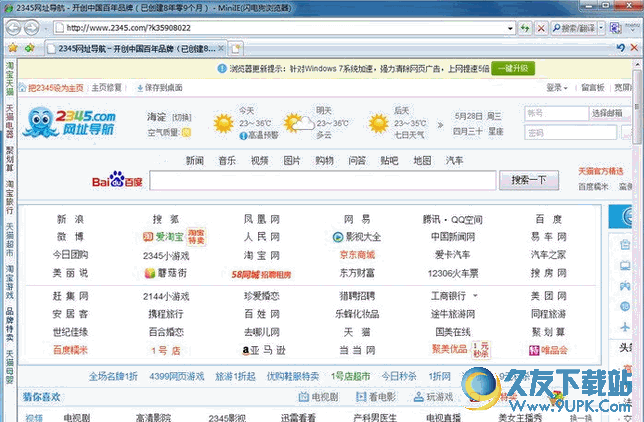Click the 密码 password input field
Image resolution: width=644 pixels, height=422 pixels.
[570, 133]
